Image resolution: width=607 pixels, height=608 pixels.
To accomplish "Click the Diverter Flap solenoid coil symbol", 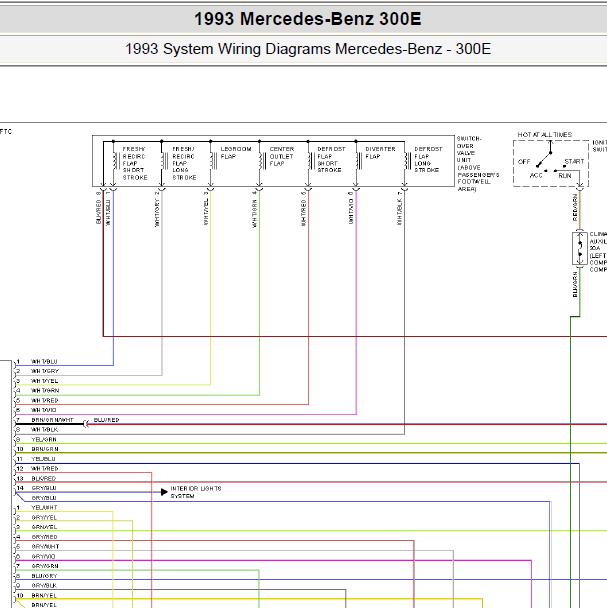I will coord(359,161).
